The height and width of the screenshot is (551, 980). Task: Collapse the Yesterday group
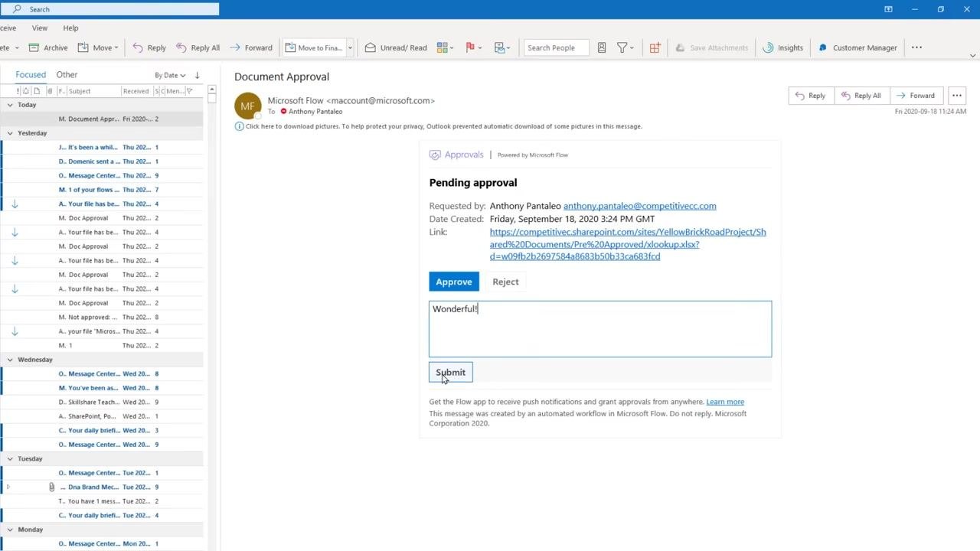tap(10, 133)
